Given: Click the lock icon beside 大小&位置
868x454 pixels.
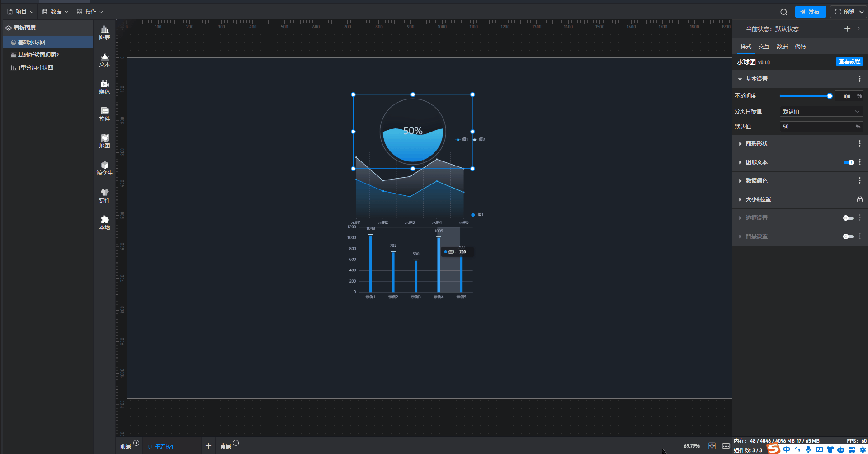Looking at the screenshot, I should 859,199.
